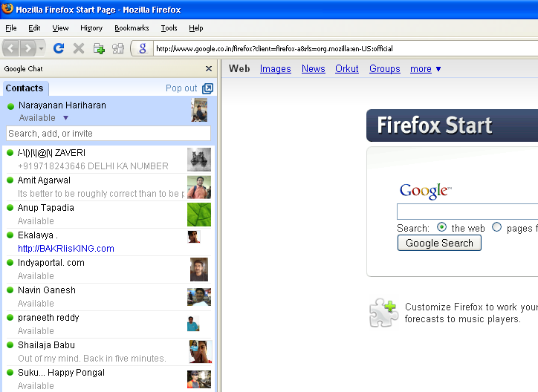The image size is (538, 392).
Task: Reload the current page
Action: 59,48
